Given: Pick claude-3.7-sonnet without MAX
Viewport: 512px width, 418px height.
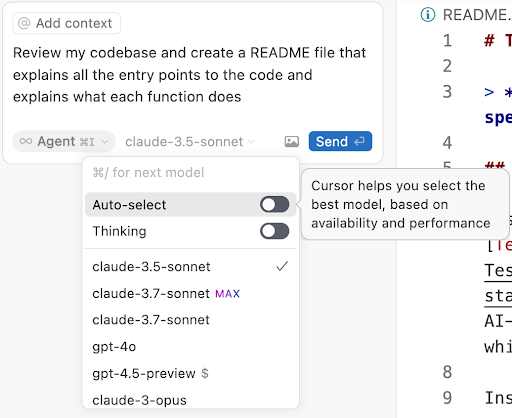Looking at the screenshot, I should click(191, 320).
